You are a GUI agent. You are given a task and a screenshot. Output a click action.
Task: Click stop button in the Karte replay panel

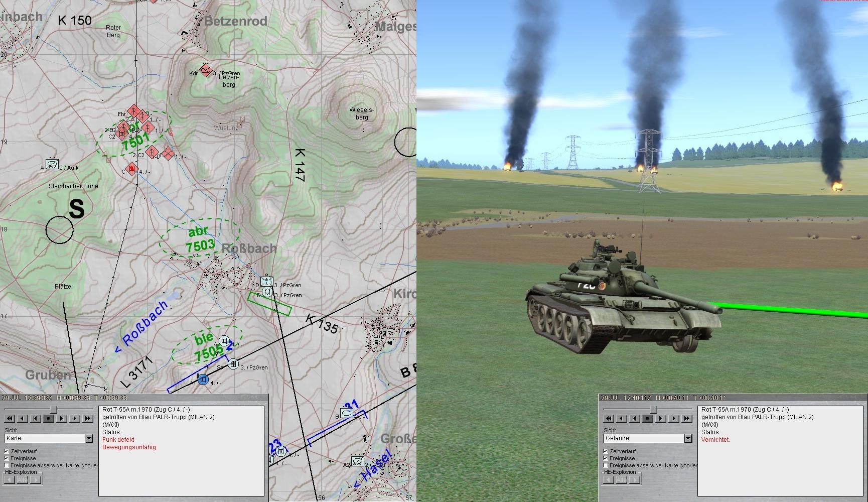pyautogui.click(x=49, y=418)
